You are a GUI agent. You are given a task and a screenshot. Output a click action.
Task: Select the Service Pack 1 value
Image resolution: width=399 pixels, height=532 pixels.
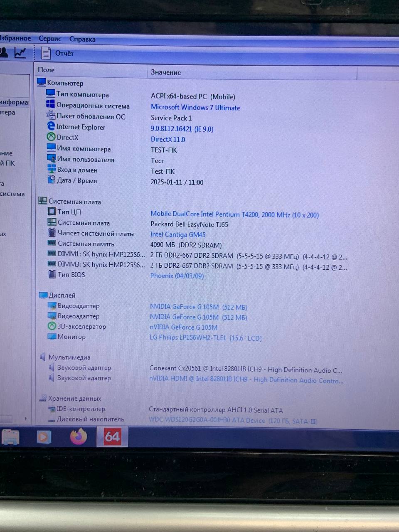171,118
